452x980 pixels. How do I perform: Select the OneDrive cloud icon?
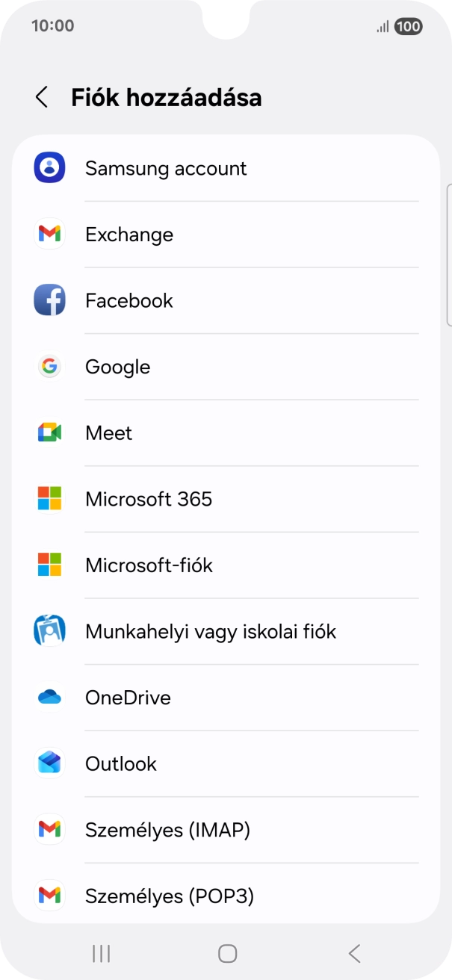click(49, 697)
